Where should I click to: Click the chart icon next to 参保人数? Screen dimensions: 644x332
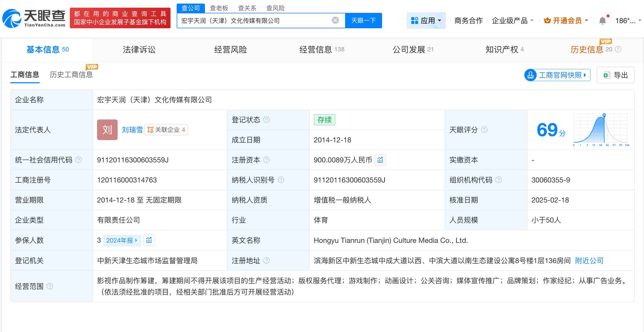pos(149,240)
